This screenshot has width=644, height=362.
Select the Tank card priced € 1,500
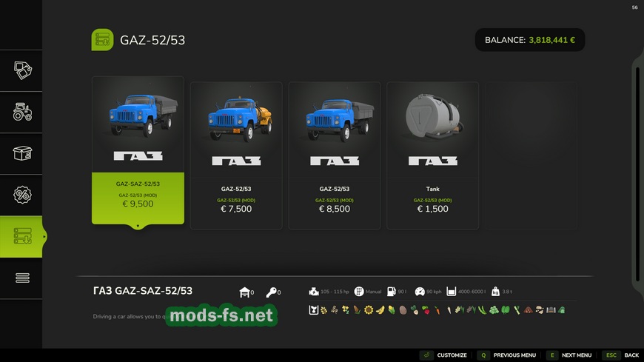[x=432, y=155]
